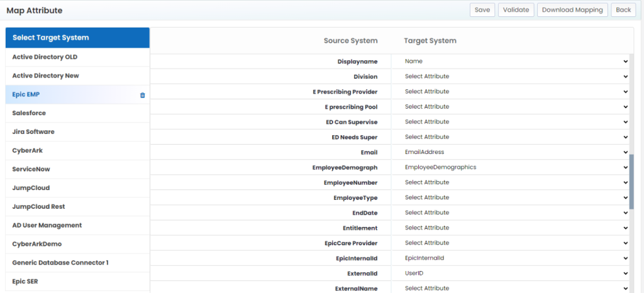The height and width of the screenshot is (293, 644).
Task: Select Active Directory OLD target system
Action: tap(77, 57)
